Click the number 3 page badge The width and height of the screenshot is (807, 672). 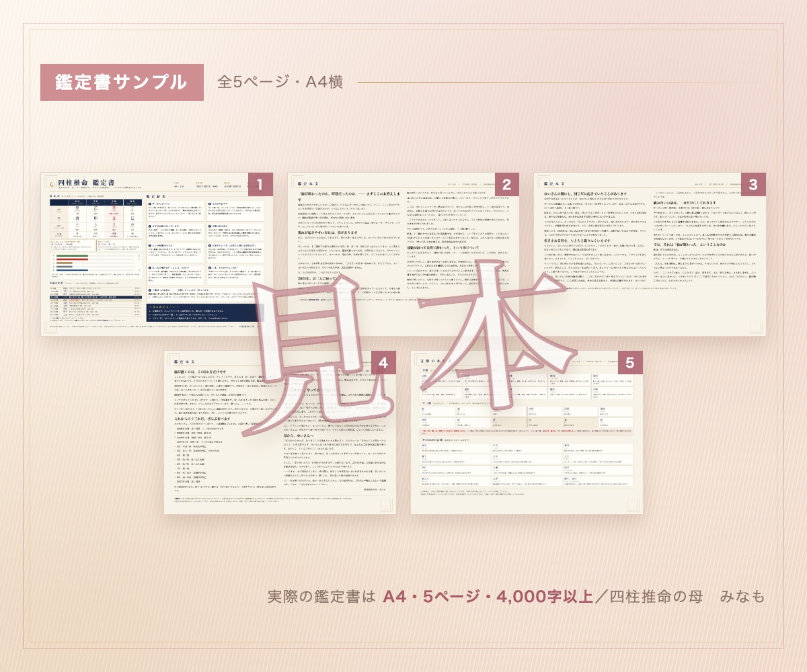[753, 185]
